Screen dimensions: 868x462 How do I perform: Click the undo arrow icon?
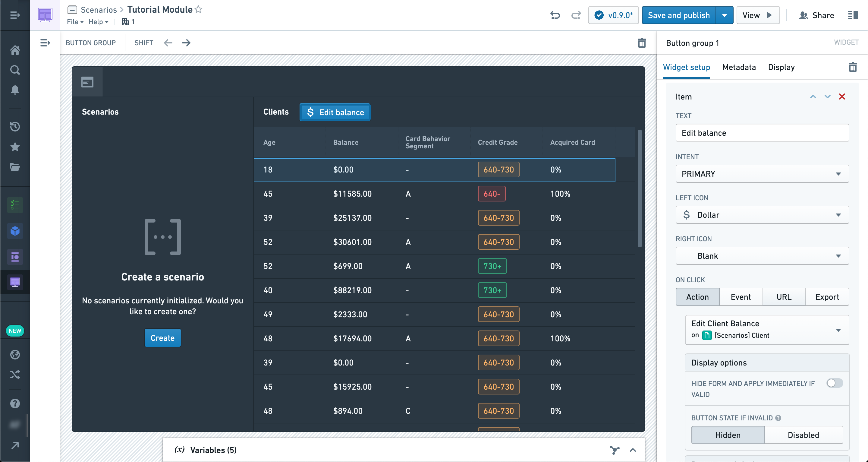pos(555,15)
